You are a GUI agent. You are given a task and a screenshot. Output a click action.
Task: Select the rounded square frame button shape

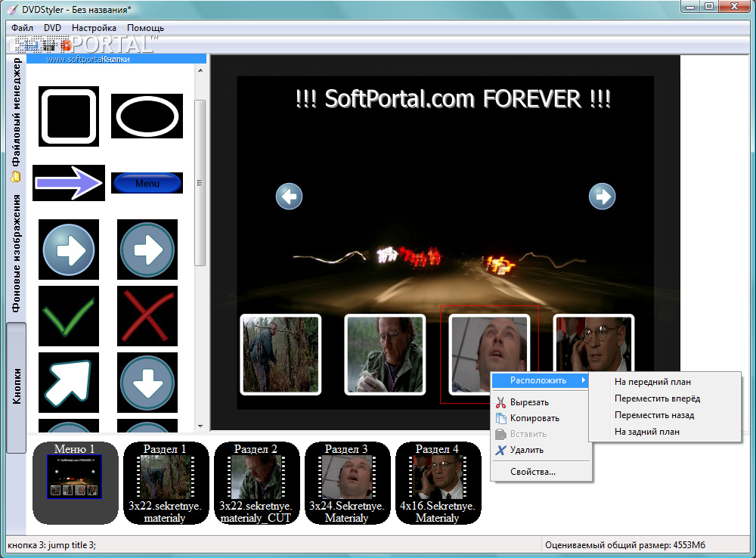coord(69,116)
